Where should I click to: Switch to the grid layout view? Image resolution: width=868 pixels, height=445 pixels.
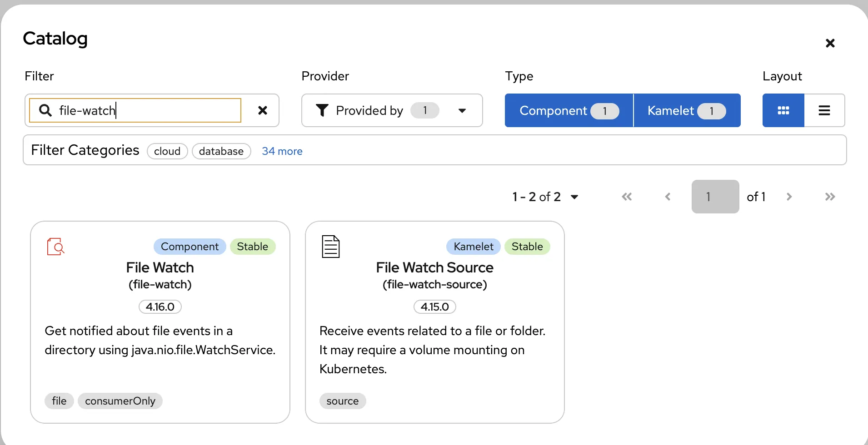point(783,110)
